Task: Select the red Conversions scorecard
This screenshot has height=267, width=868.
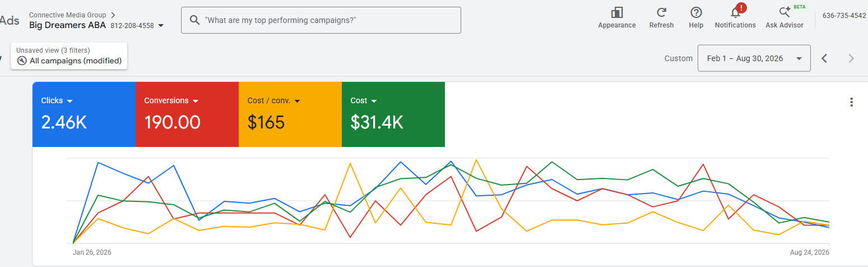Action: 187,114
